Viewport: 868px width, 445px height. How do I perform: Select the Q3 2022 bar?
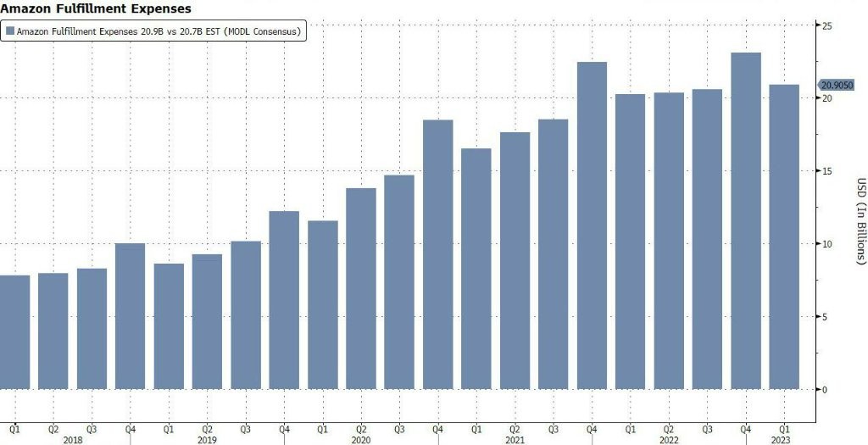coord(707,239)
